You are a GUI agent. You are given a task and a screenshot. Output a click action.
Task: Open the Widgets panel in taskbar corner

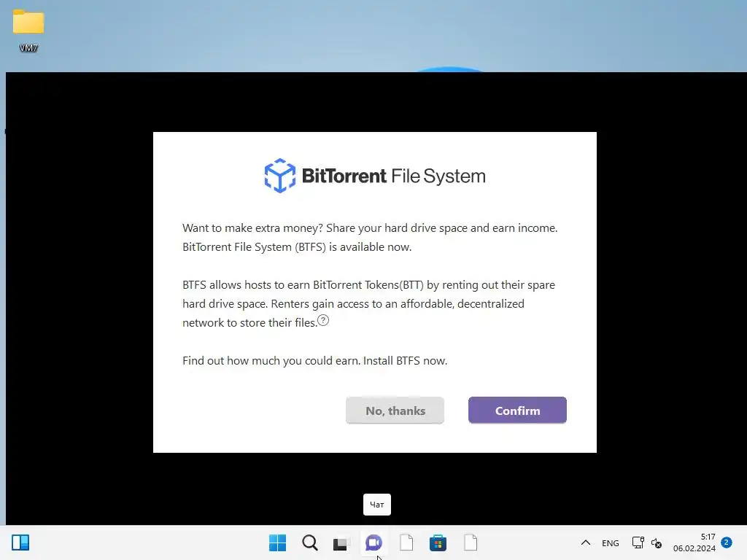20,542
